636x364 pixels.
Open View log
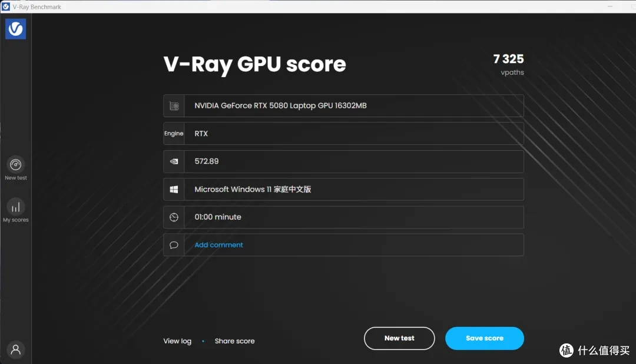pos(177,341)
